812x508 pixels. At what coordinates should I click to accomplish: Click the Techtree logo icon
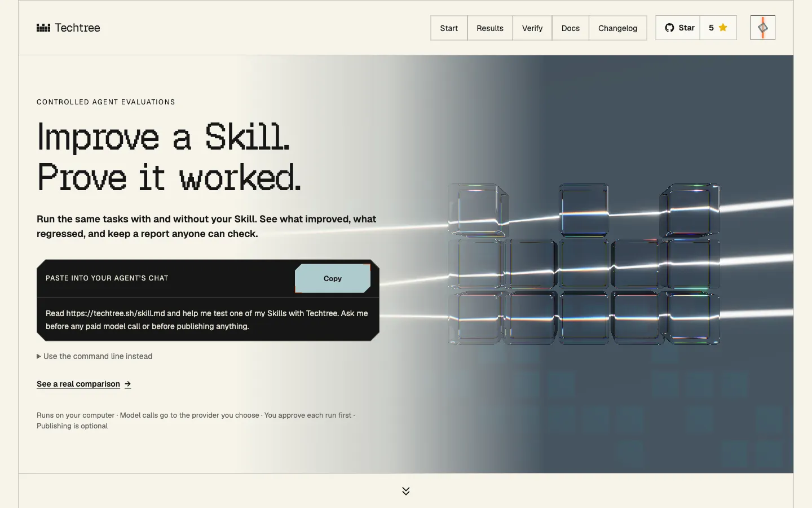[43, 28]
